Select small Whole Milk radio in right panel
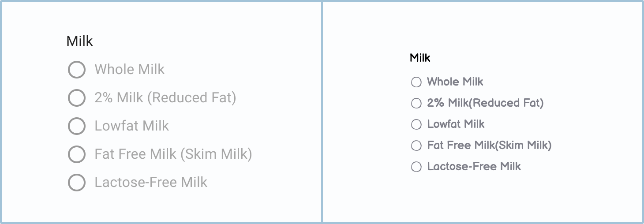Viewport: 644px width, 224px height. (x=416, y=82)
